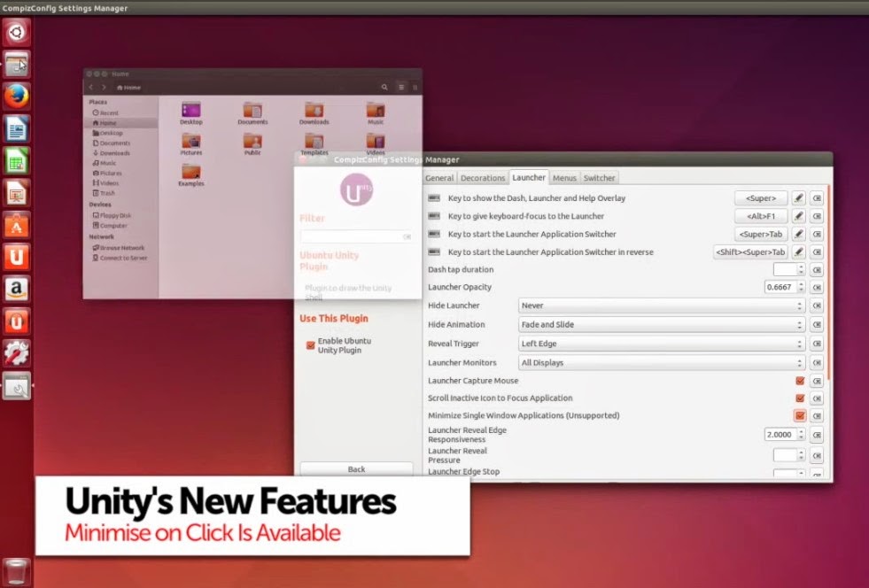Screen dimensions: 869x588
Task: Click the Back button in CompizConfig
Action: pyautogui.click(x=356, y=468)
